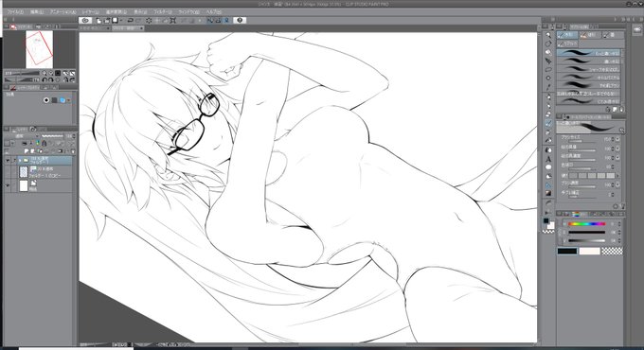
Task: Toggle visibility of フォルダー1のコピー layer
Action: point(7,172)
